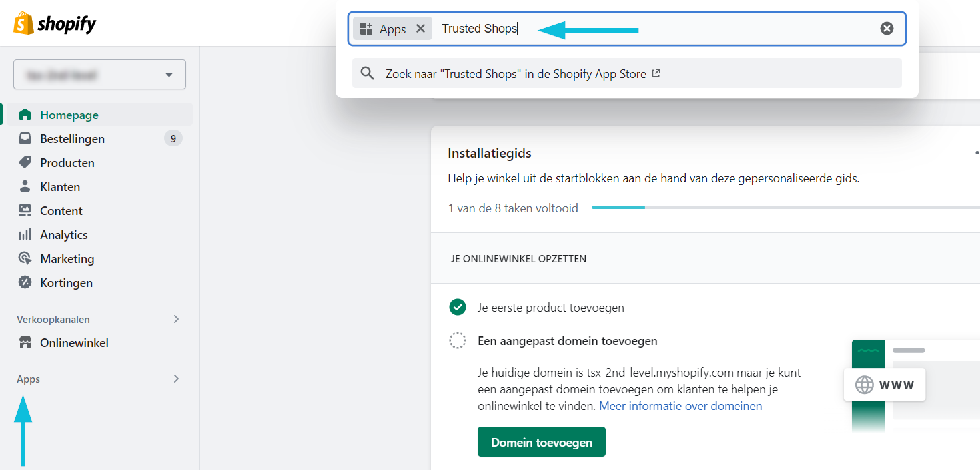Click the Verkoopkanalen section label
The image size is (980, 470).
click(53, 320)
